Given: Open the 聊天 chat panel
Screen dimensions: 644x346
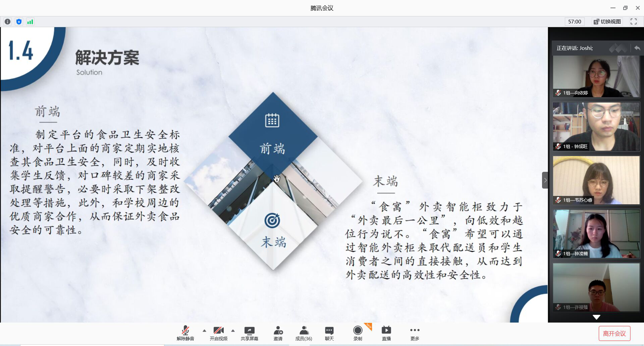Looking at the screenshot, I should pos(329,333).
